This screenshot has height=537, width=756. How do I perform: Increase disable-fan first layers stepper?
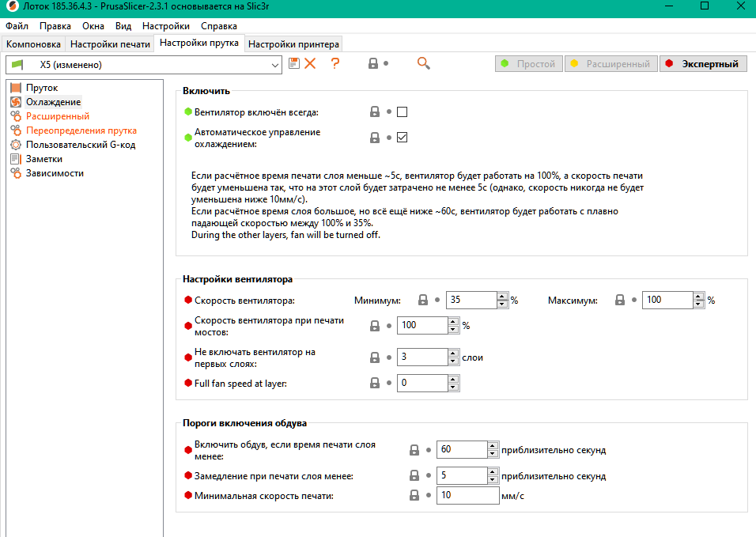(x=453, y=354)
